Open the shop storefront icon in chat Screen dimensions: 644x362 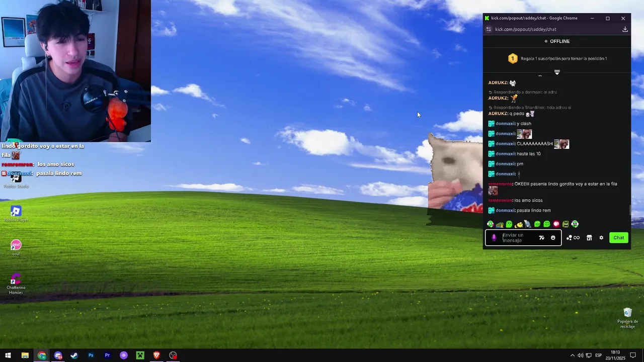[x=589, y=238]
